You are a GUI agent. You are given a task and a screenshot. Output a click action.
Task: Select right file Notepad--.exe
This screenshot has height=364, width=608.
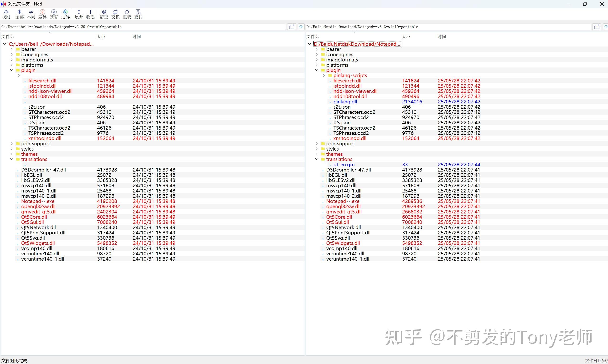(x=343, y=201)
